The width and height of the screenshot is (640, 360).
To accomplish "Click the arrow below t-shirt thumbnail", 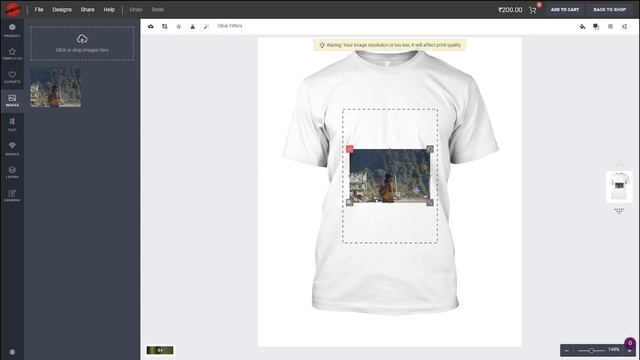I will click(619, 211).
